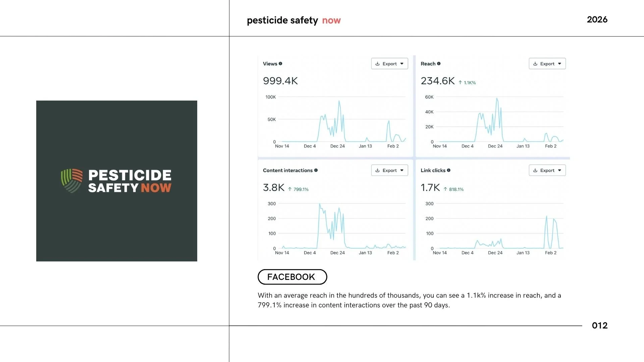Click the 1.1K% reach increase indicator

point(467,82)
